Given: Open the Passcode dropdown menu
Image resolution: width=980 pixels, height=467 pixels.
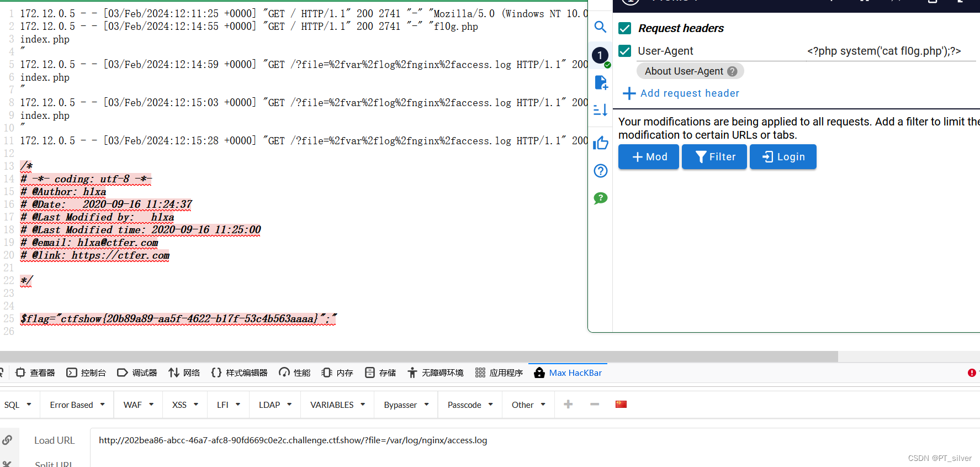Looking at the screenshot, I should click(x=470, y=405).
